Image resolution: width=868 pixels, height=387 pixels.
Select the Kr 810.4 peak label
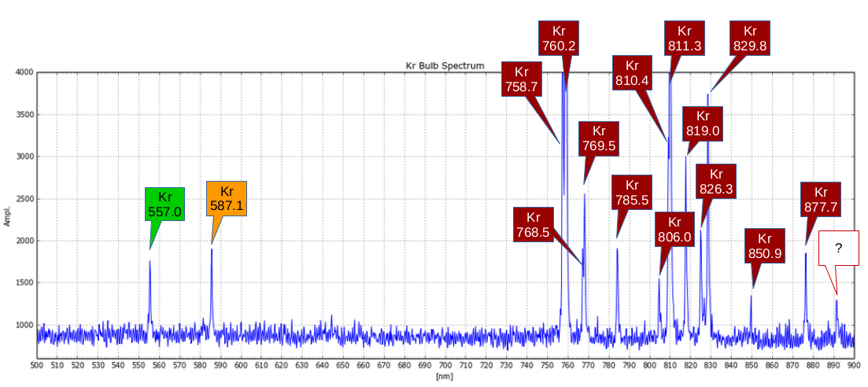[x=632, y=72]
